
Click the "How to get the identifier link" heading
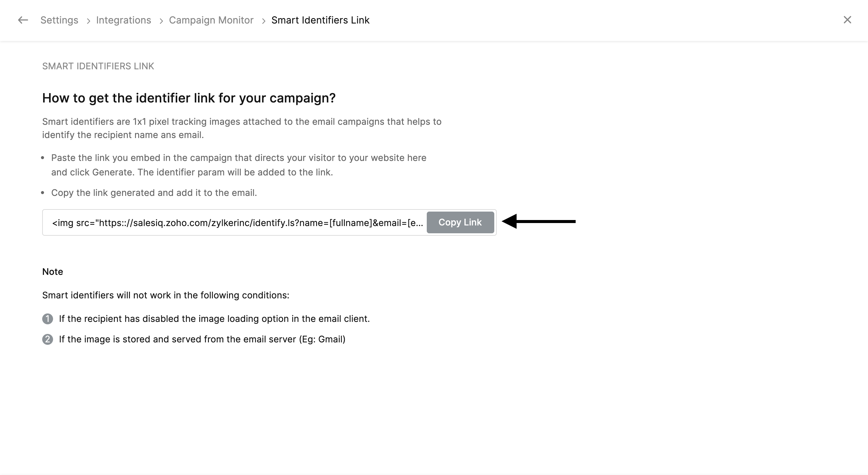pos(189,98)
